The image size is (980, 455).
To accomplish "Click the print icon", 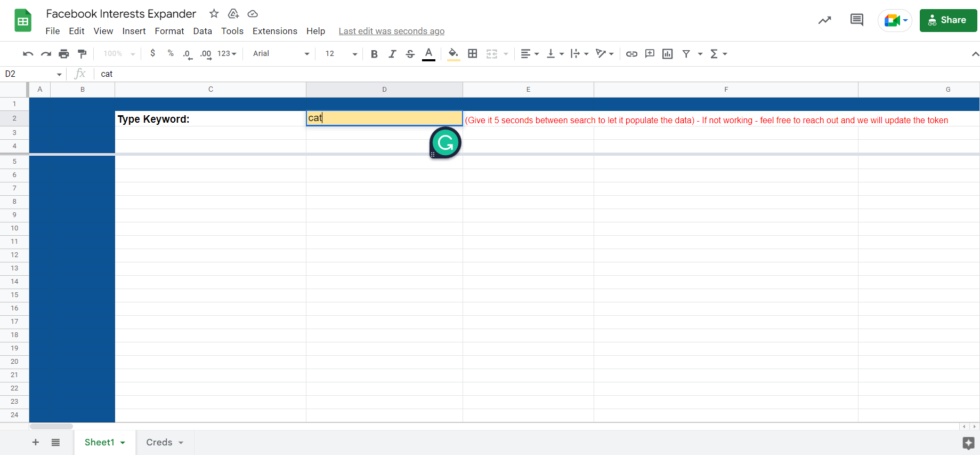I will [x=64, y=54].
